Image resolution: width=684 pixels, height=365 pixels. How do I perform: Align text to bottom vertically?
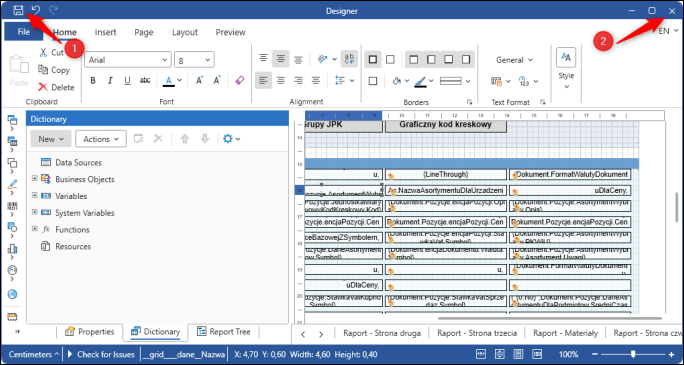point(298,59)
